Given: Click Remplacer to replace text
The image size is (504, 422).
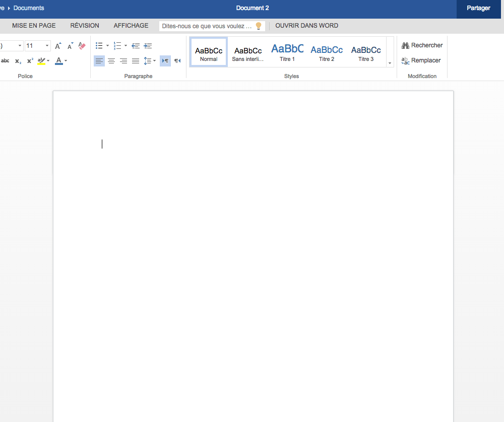Looking at the screenshot, I should tap(421, 60).
